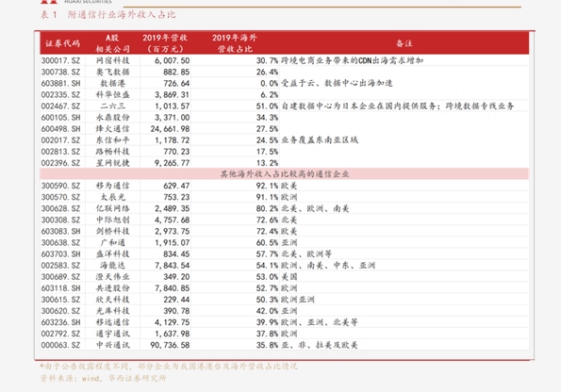Viewport: 561px width, 392px height.
Task: Select stock code 300017.SZ cell
Action: coord(61,60)
